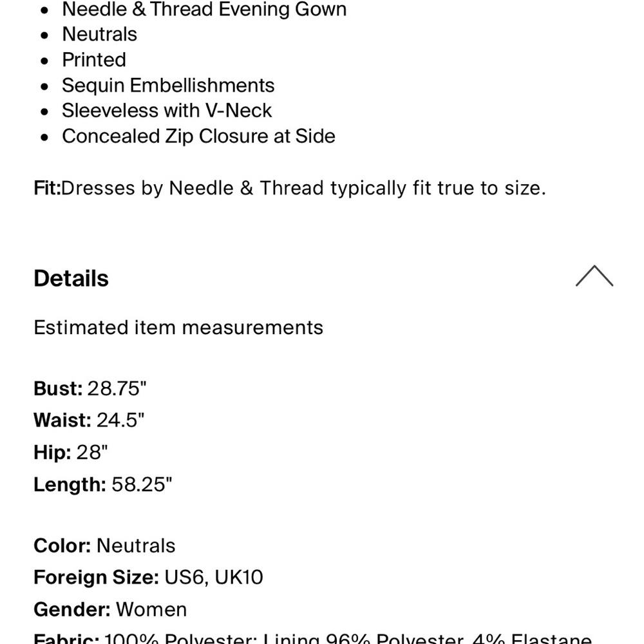Click the Fabric composition line
Image resolution: width=644 pixels, height=644 pixels.
tap(312, 638)
